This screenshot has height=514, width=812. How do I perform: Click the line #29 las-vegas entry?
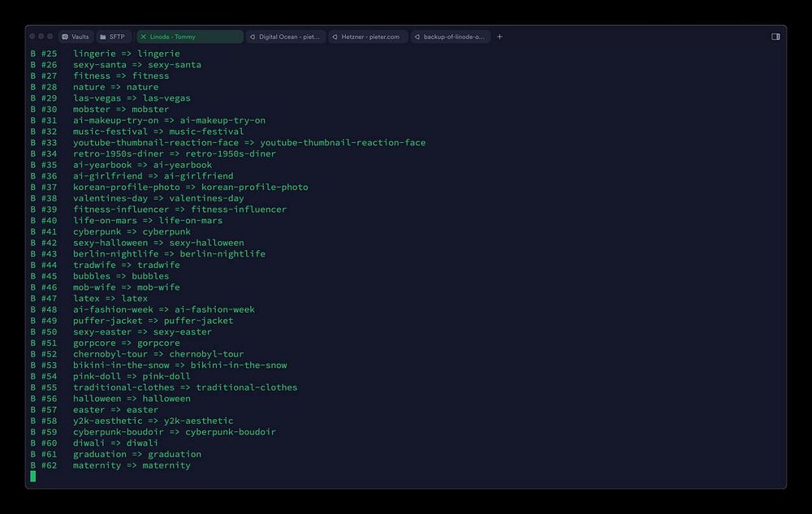pyautogui.click(x=110, y=97)
